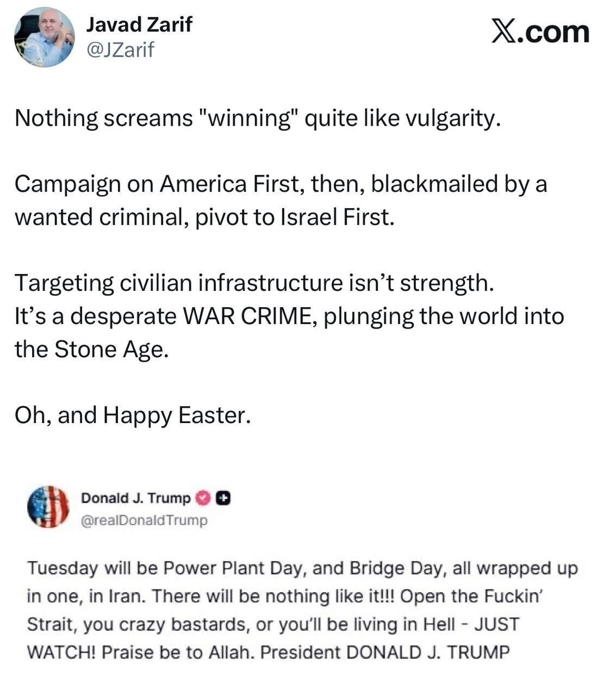The image size is (616, 696).
Task: Click the X.com logo
Action: click(x=540, y=32)
